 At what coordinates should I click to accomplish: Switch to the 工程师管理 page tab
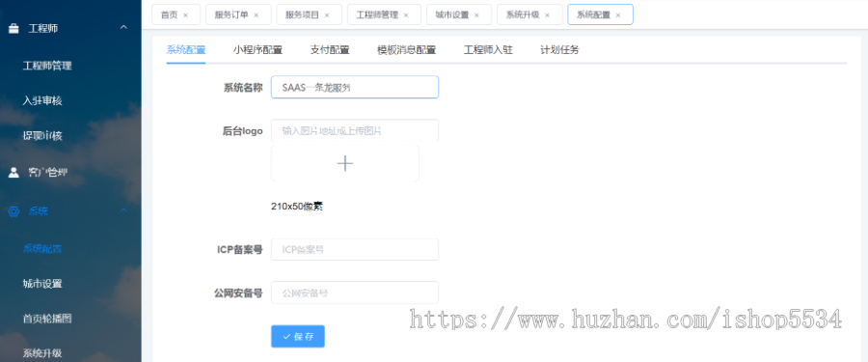click(384, 14)
